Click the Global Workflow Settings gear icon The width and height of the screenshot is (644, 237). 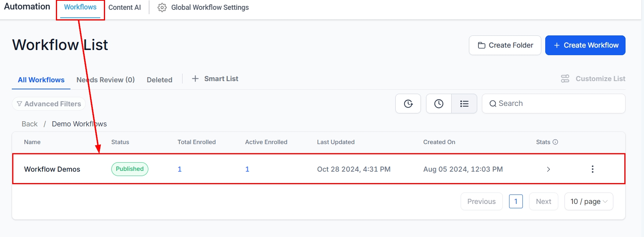[162, 7]
